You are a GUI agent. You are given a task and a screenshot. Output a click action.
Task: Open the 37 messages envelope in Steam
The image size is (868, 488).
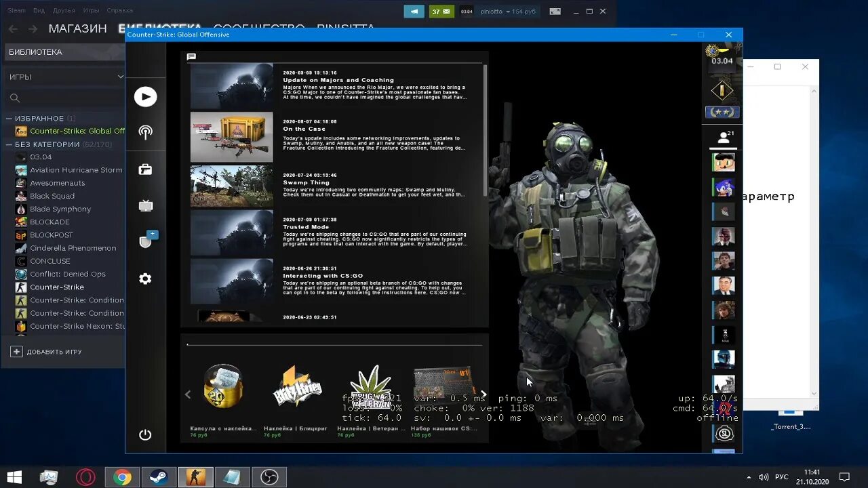point(441,11)
